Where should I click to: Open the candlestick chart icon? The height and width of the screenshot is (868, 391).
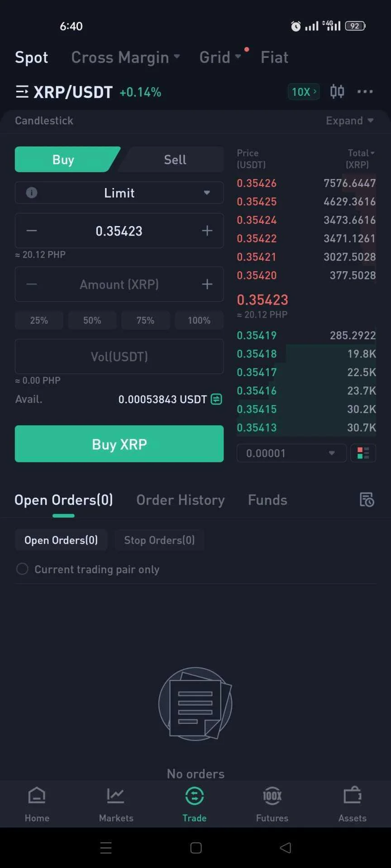[337, 92]
